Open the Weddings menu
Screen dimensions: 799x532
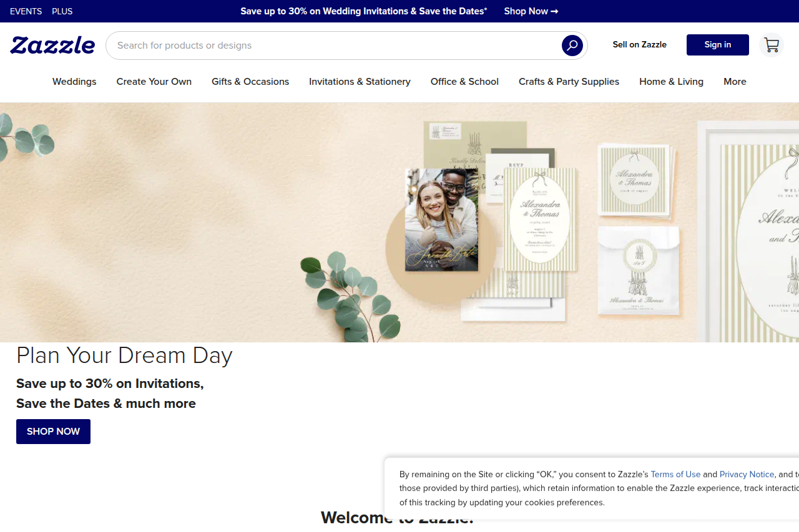(x=74, y=82)
